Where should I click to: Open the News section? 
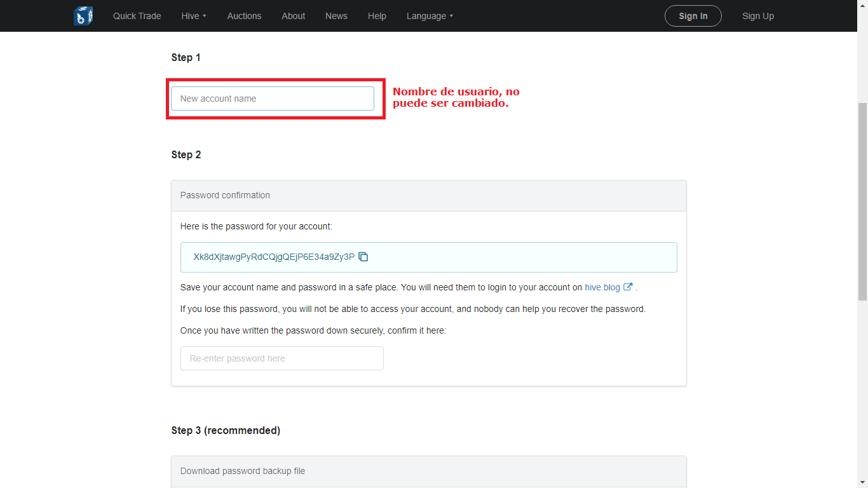coord(336,16)
